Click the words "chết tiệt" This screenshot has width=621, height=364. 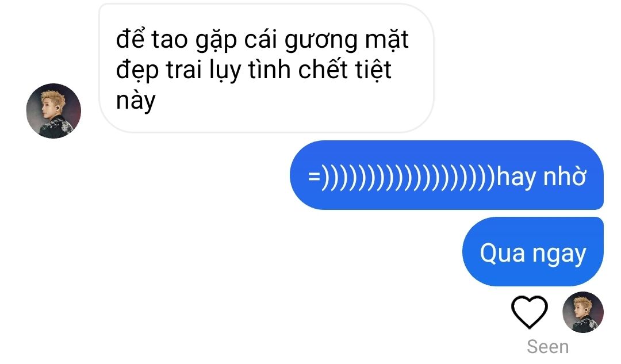(x=344, y=70)
